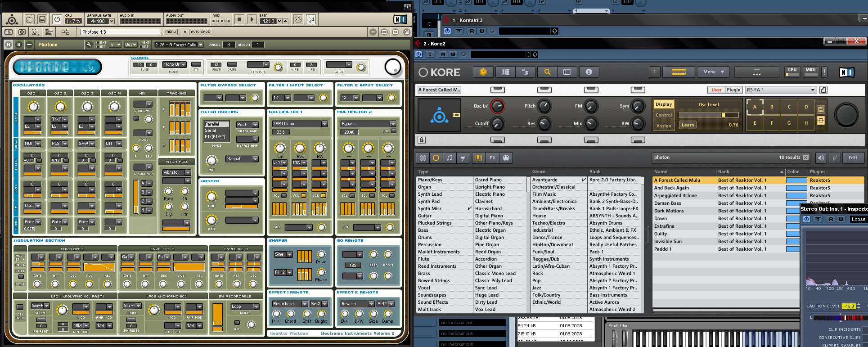This screenshot has height=347, width=868.
Task: Filter the Kore browser by effects (FX)
Action: click(493, 158)
